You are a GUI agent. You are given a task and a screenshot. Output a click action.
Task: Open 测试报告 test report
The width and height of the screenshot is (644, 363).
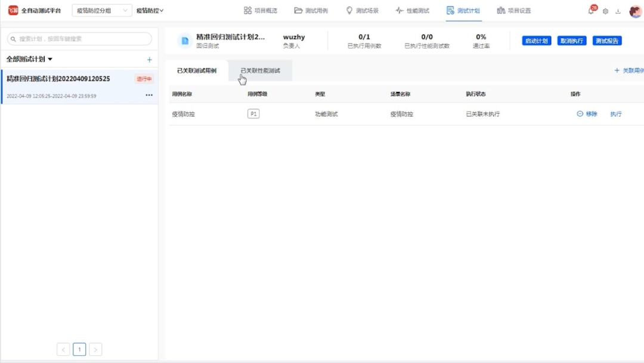click(x=608, y=41)
